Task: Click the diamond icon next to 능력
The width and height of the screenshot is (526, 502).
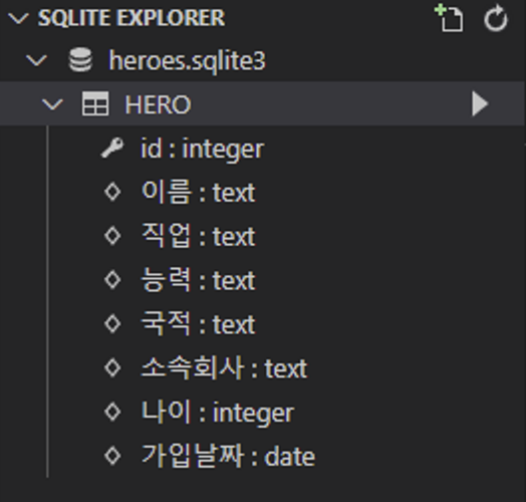Action: [112, 280]
